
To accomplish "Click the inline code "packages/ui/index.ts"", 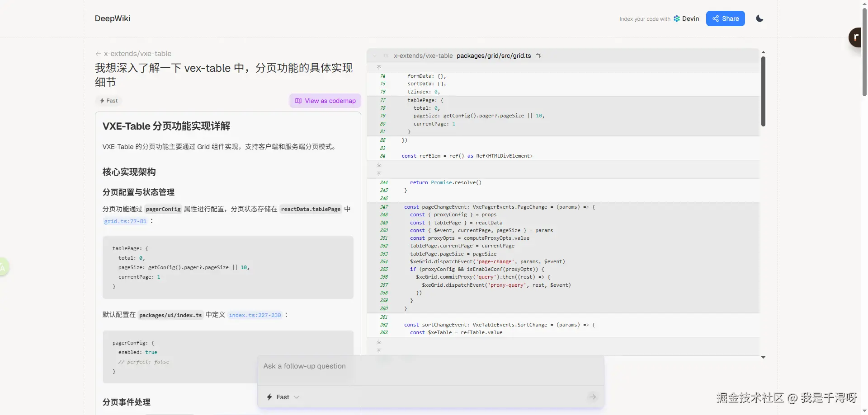I will coord(170,315).
